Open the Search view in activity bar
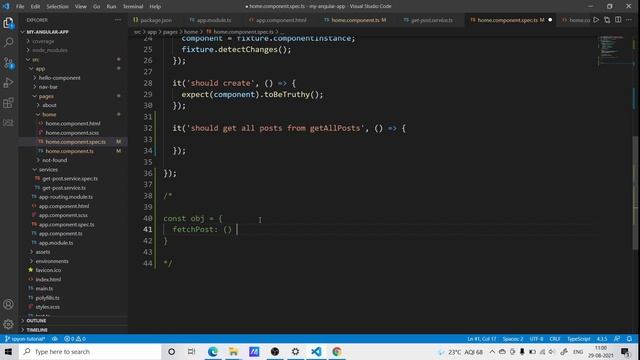 (x=8, y=42)
